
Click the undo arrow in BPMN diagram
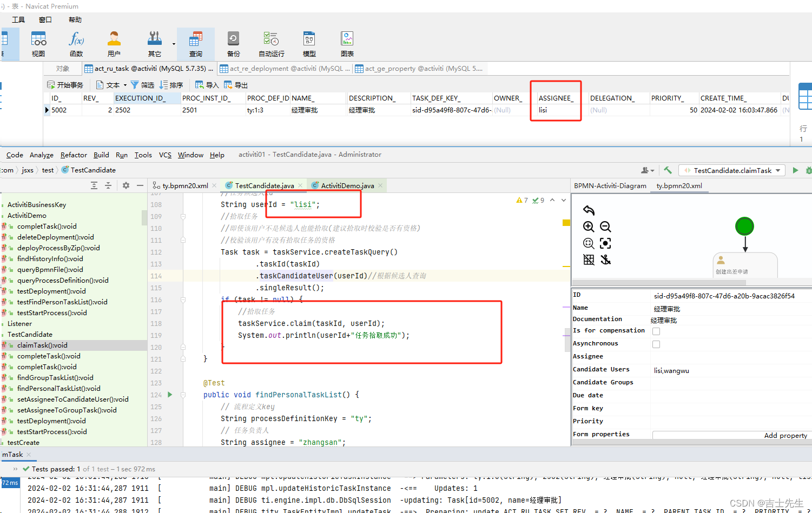[x=589, y=210]
